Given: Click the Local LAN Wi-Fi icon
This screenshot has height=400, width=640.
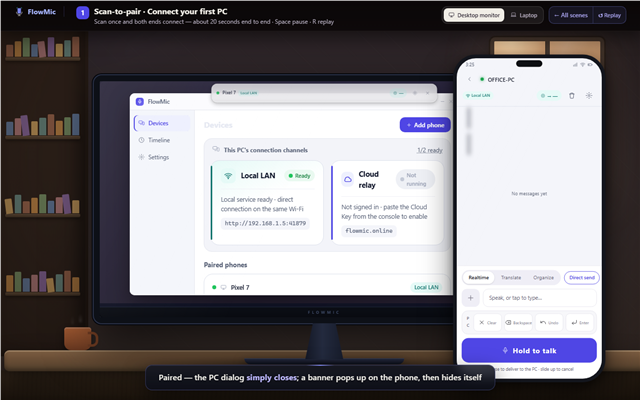Looking at the screenshot, I should coord(228,176).
